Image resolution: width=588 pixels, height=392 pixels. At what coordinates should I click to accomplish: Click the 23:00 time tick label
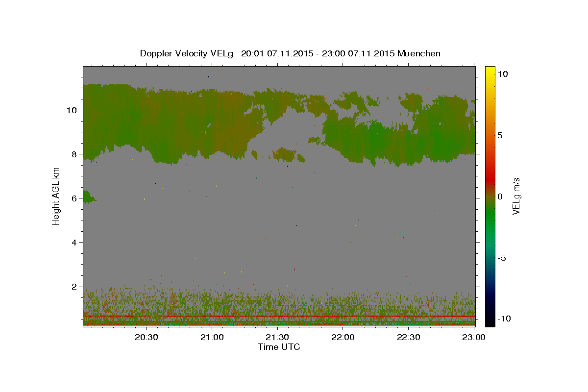[x=474, y=337]
